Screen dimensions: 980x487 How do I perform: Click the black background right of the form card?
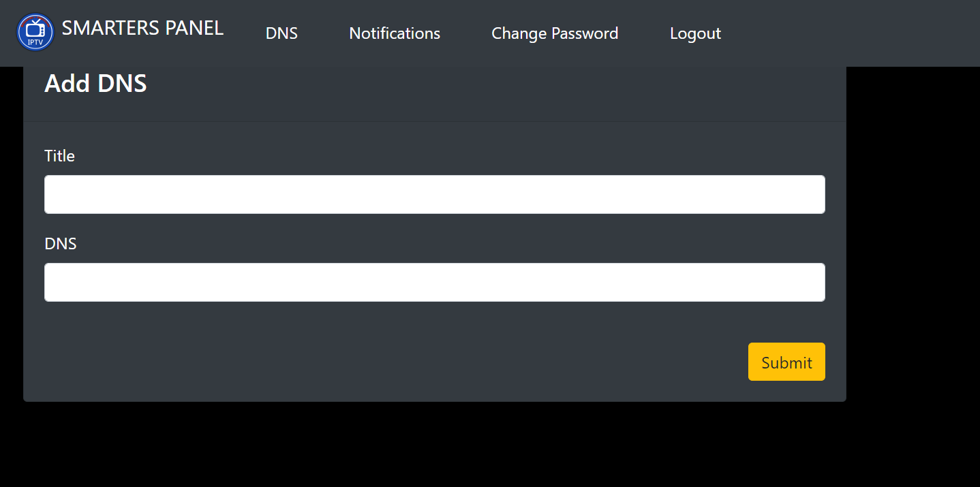[x=913, y=238]
